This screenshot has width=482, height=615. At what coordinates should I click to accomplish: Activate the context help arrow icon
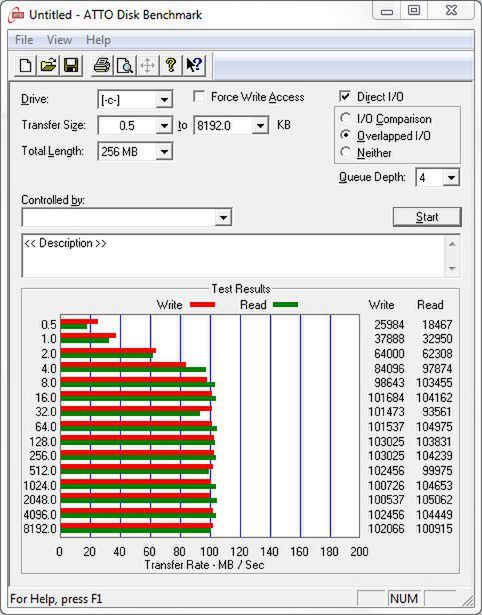[194, 65]
